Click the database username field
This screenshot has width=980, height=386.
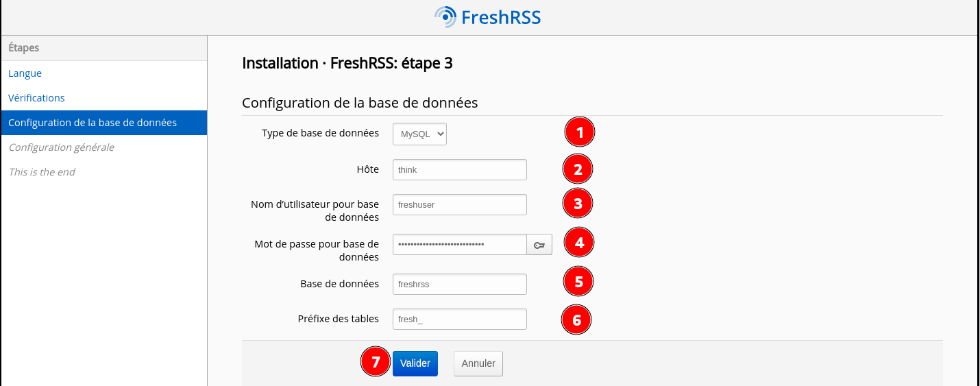[x=459, y=204]
